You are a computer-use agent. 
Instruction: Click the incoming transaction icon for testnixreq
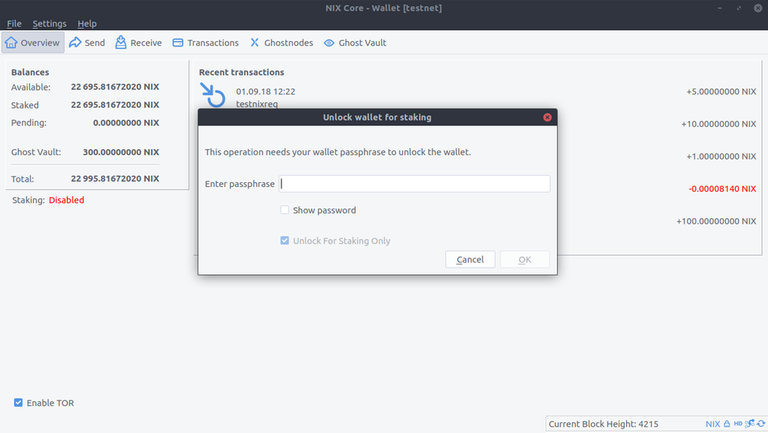point(213,95)
